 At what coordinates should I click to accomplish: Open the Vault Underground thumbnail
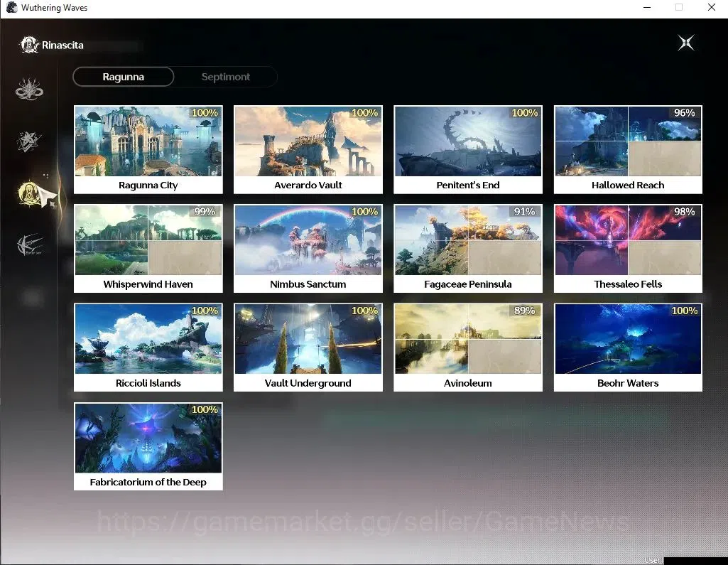[x=308, y=339]
